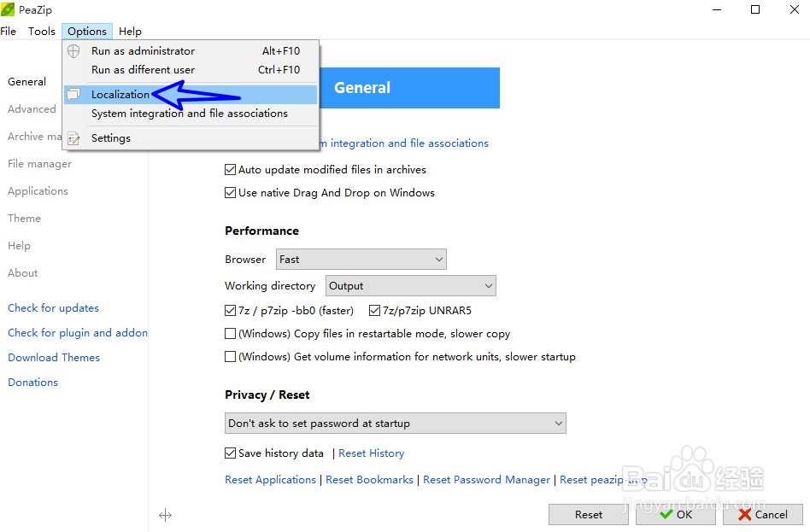Click the shield icon beside Run as administrator
This screenshot has width=810, height=532.
point(73,50)
